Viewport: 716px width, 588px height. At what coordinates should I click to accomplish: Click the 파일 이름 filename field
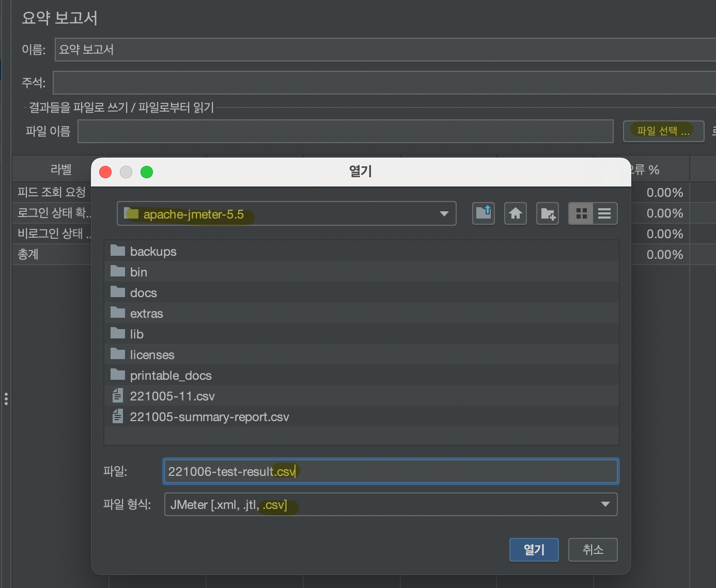[x=346, y=131]
